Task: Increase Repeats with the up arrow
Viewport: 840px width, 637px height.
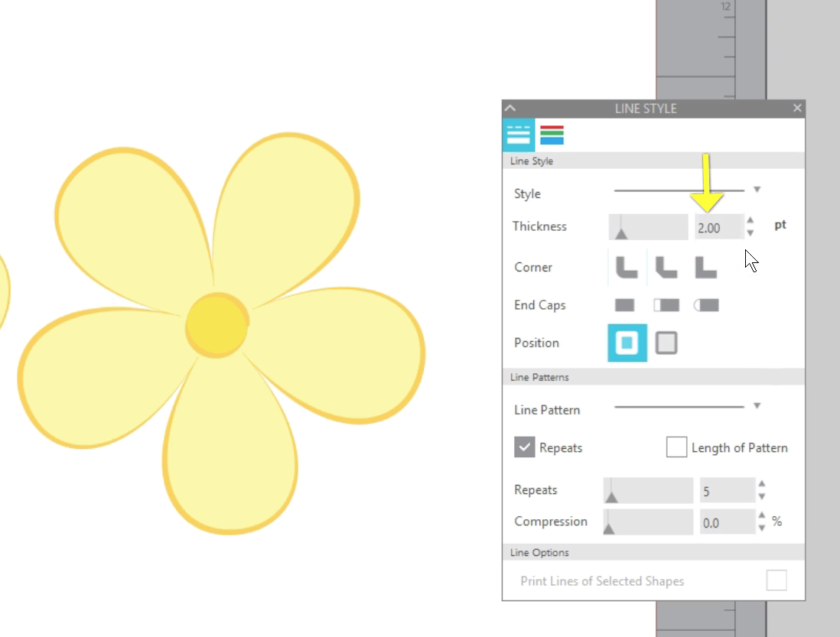Action: click(x=762, y=483)
